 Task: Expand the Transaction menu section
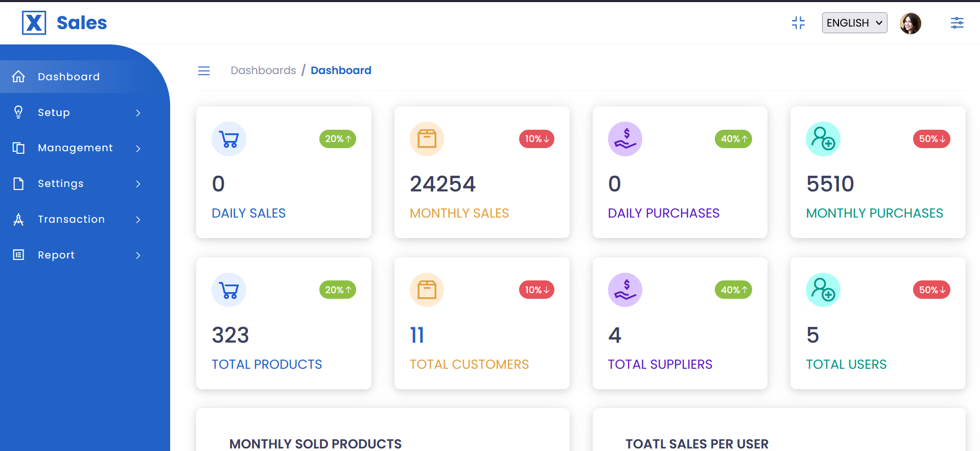click(77, 220)
